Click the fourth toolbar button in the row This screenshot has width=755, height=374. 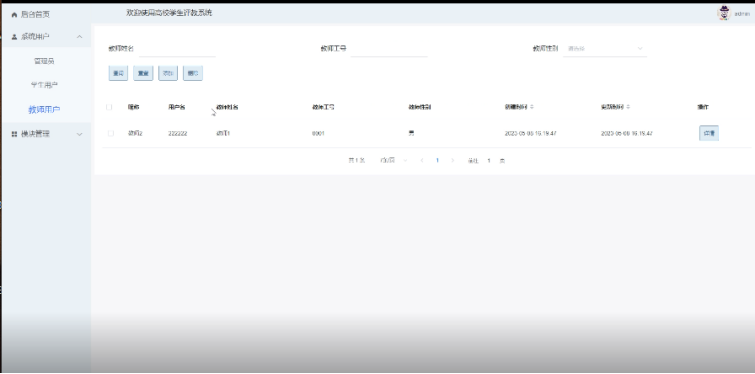(x=193, y=73)
